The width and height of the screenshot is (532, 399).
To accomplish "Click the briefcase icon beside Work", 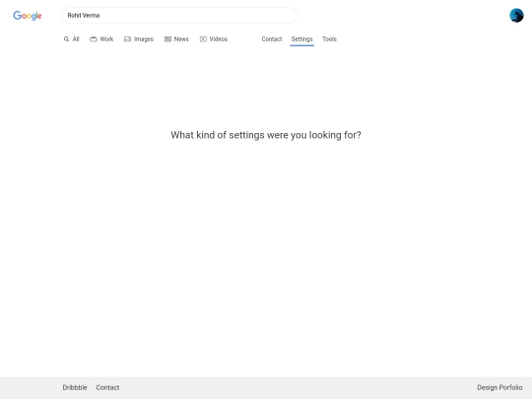I will (x=94, y=39).
